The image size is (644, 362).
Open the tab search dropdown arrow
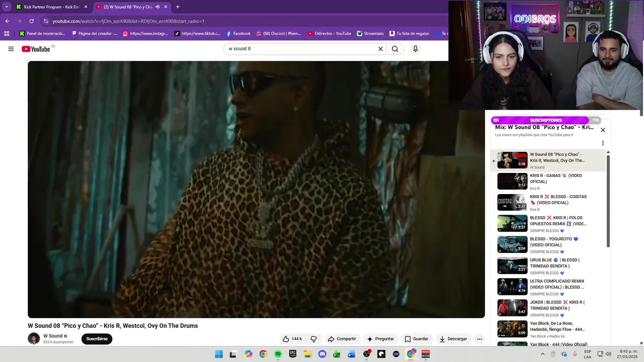coord(7,7)
